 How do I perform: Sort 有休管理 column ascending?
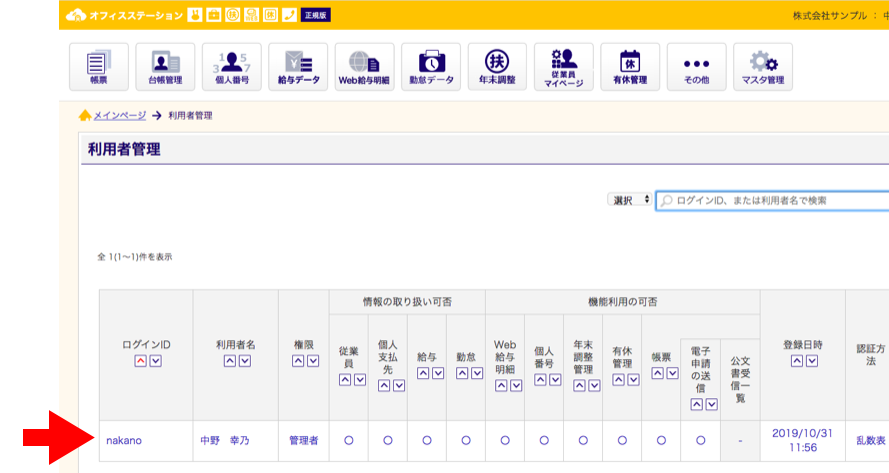[x=619, y=380]
